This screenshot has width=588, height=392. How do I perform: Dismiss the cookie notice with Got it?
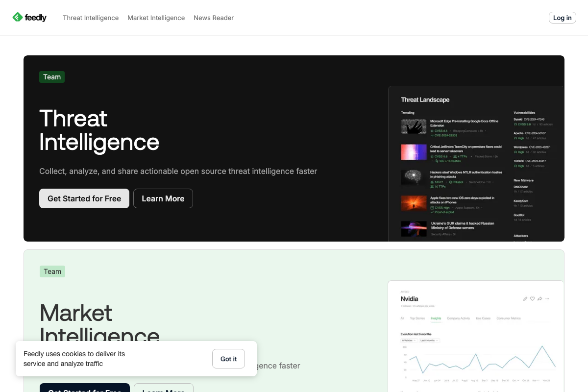[x=228, y=359]
